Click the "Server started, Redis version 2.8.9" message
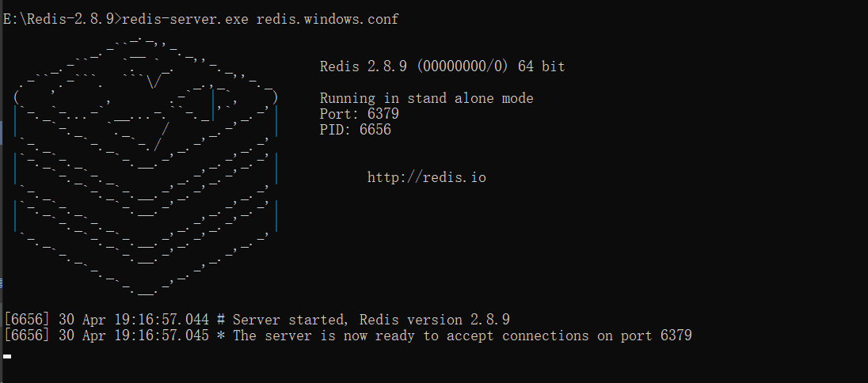The width and height of the screenshot is (868, 383). tap(371, 320)
